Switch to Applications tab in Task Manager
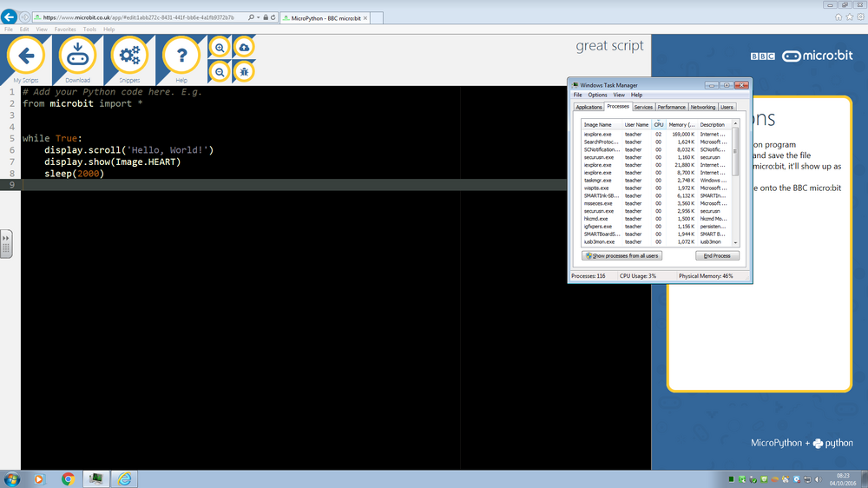Viewport: 868px width, 488px height. [589, 107]
